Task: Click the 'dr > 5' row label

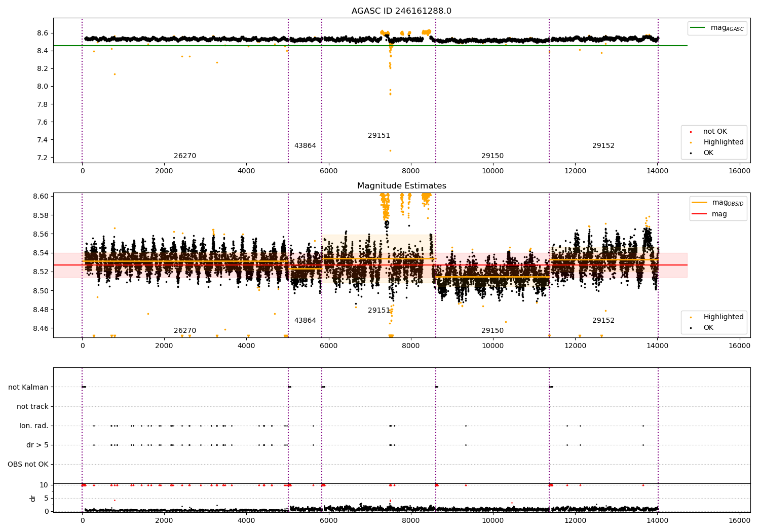Action: pyautogui.click(x=37, y=445)
